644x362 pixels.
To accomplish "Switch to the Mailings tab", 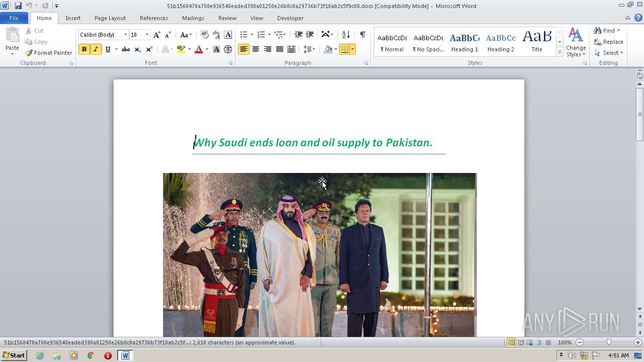I will point(193,18).
